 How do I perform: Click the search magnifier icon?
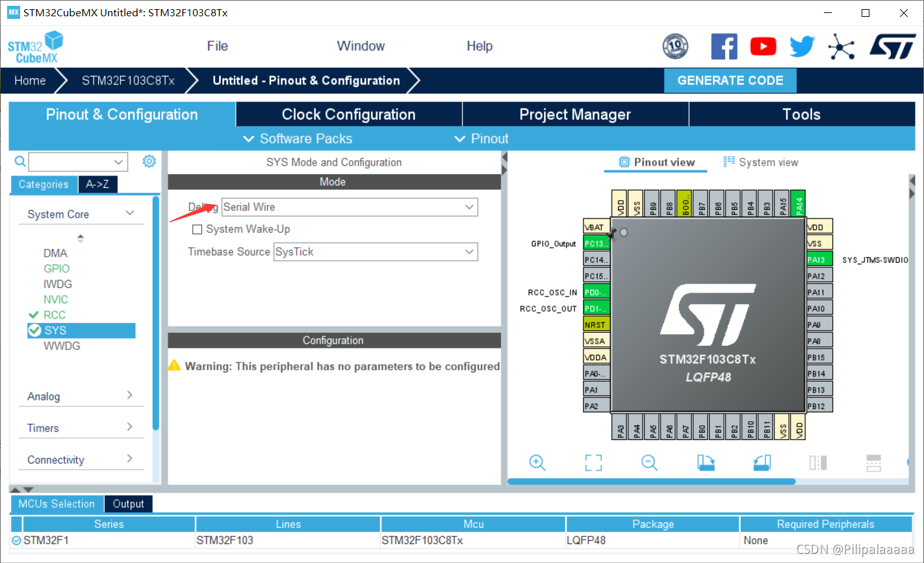point(20,161)
